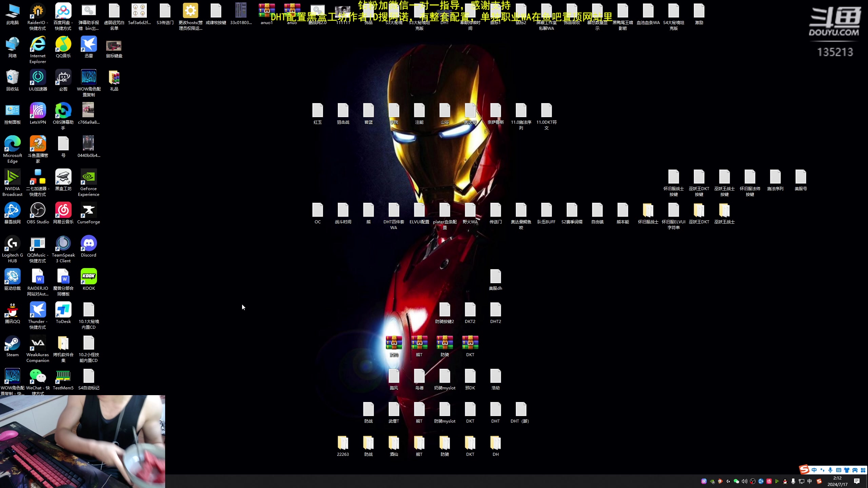Open 控制面板 desktop icon
868x488 pixels.
(13, 114)
